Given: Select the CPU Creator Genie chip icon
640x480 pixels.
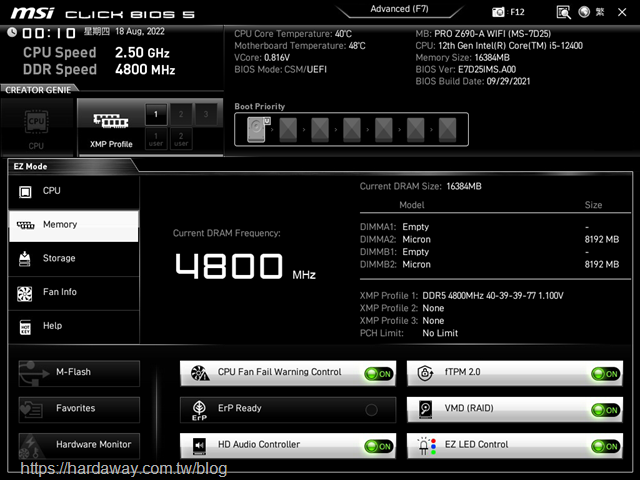Looking at the screenshot, I should tap(36, 121).
